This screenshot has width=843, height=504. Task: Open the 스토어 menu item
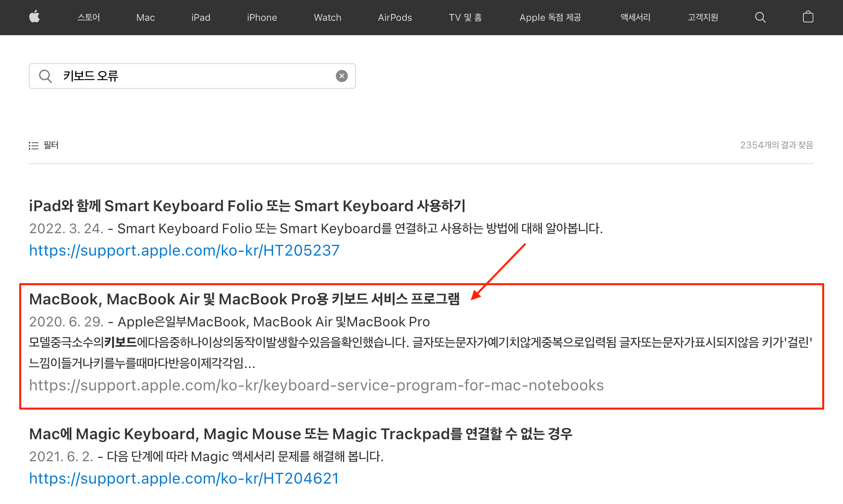tap(88, 17)
